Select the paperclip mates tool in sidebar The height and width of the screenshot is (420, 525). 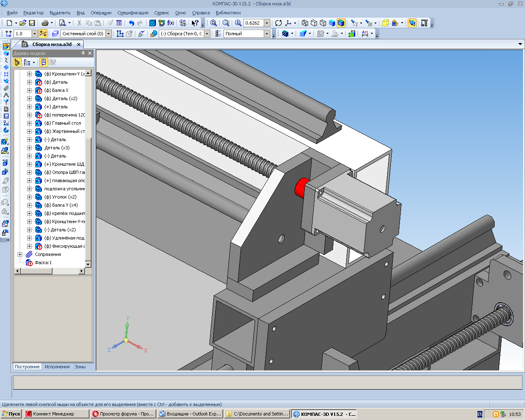tap(6, 88)
